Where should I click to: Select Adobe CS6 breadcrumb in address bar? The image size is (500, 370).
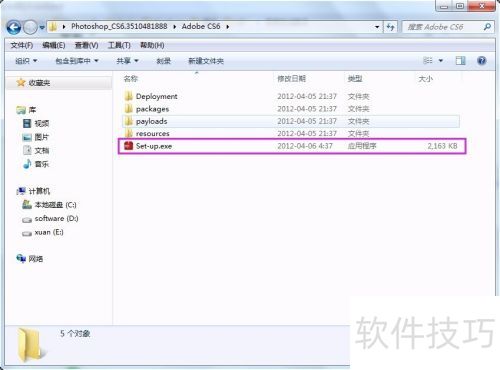pos(201,26)
